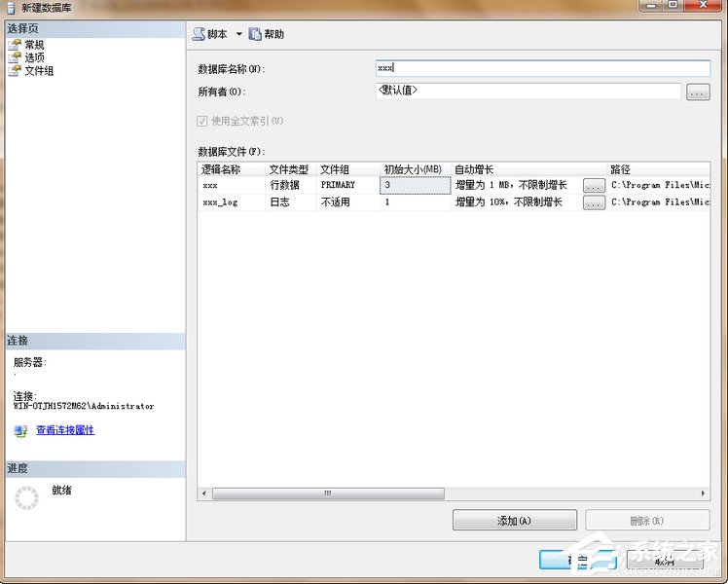
Task: Select the 常规 page icon
Action: [15, 45]
